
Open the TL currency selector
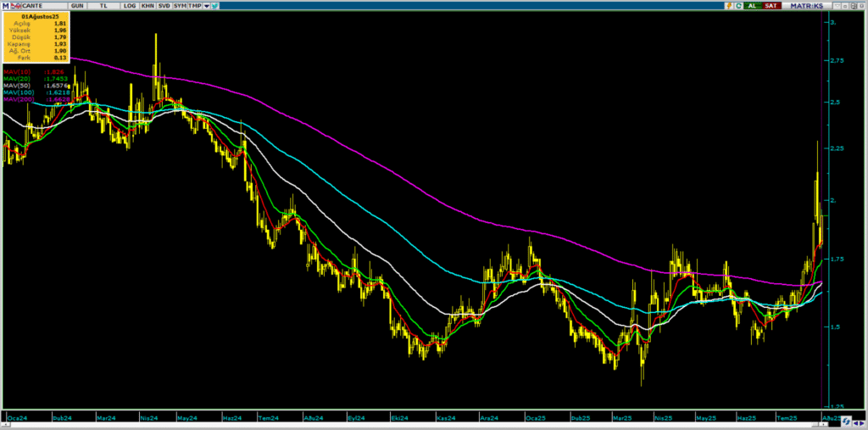coord(105,6)
